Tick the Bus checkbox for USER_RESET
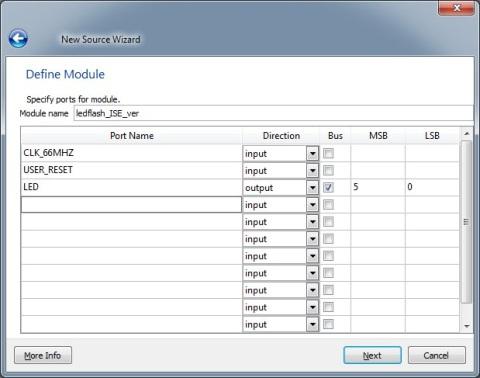The height and width of the screenshot is (378, 480). pyautogui.click(x=328, y=171)
